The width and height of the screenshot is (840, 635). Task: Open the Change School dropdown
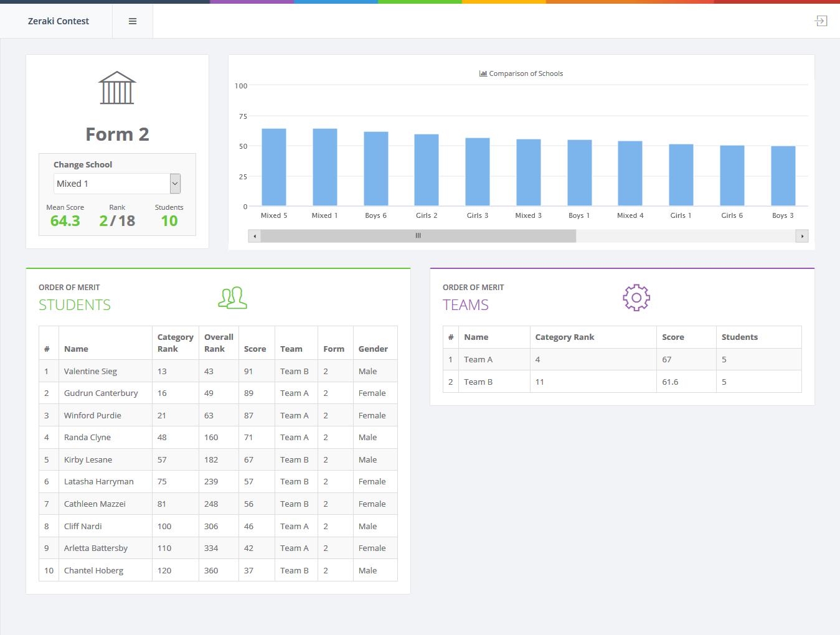[117, 184]
